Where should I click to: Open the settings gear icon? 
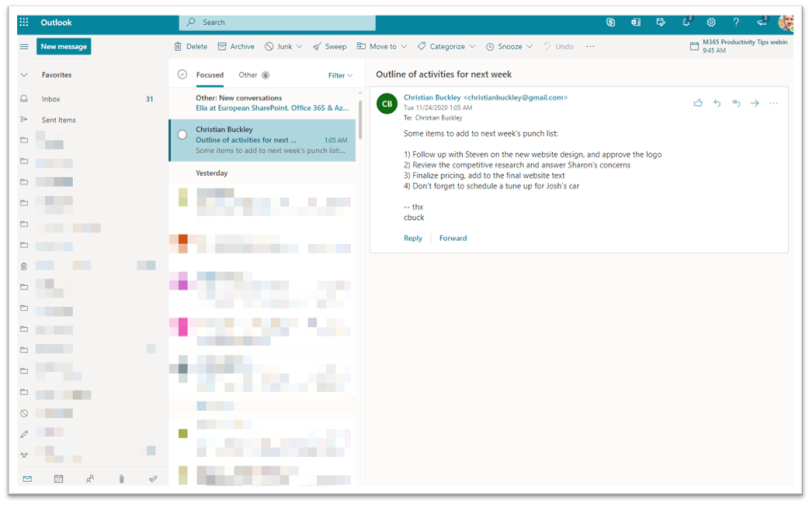point(711,22)
